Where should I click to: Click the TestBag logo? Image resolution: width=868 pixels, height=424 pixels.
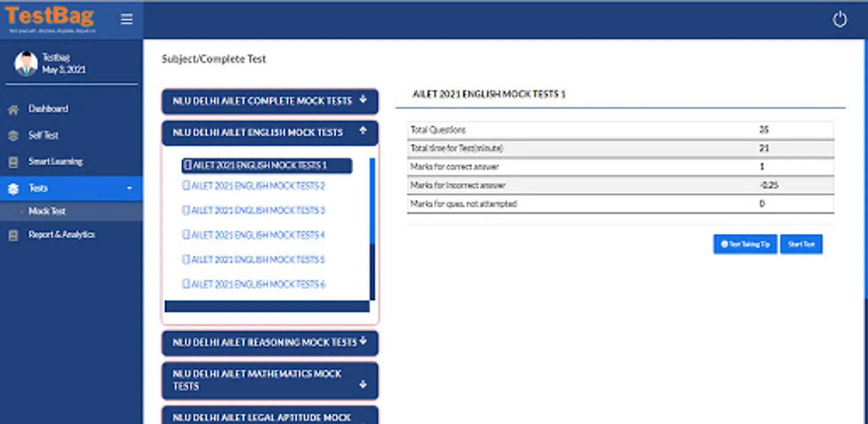(x=49, y=19)
